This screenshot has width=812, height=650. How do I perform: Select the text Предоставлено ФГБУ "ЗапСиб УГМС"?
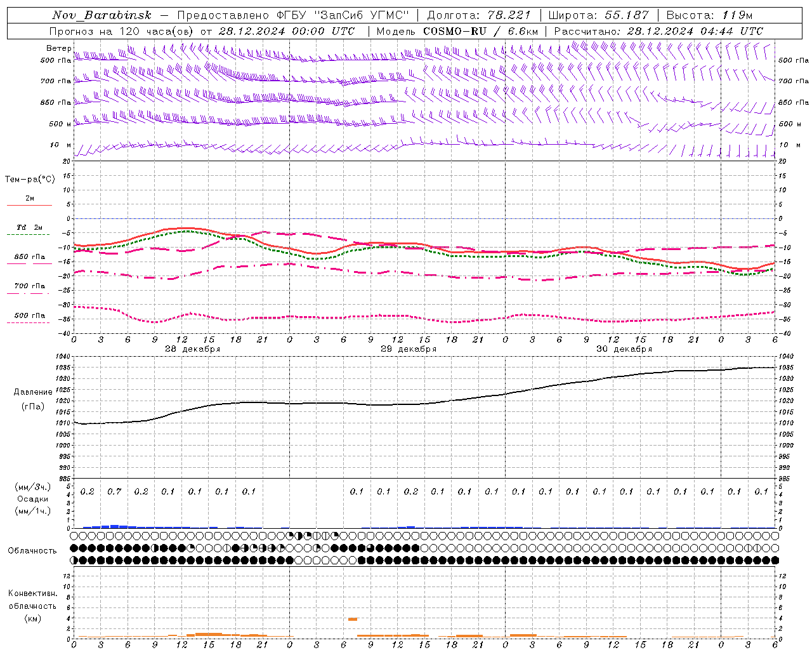[x=293, y=15]
